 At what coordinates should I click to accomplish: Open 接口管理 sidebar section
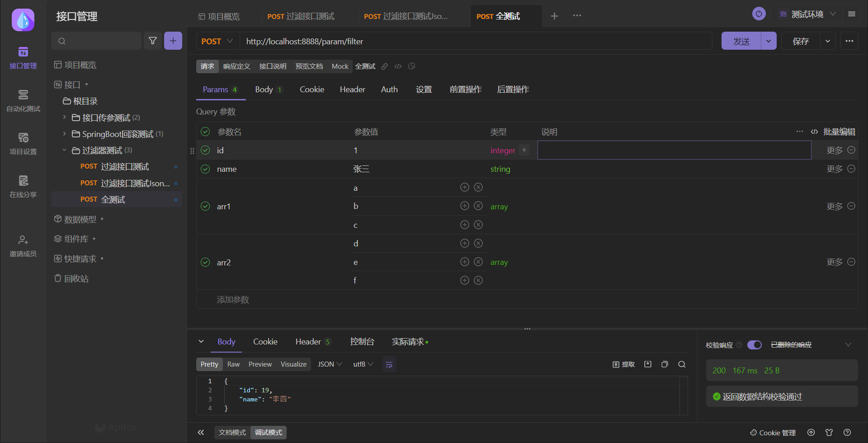[23, 58]
